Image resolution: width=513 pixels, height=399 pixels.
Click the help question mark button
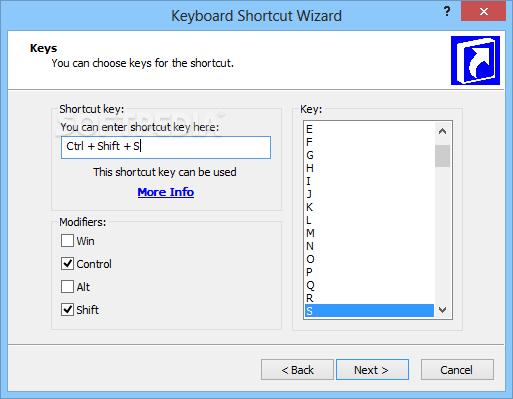(x=447, y=12)
